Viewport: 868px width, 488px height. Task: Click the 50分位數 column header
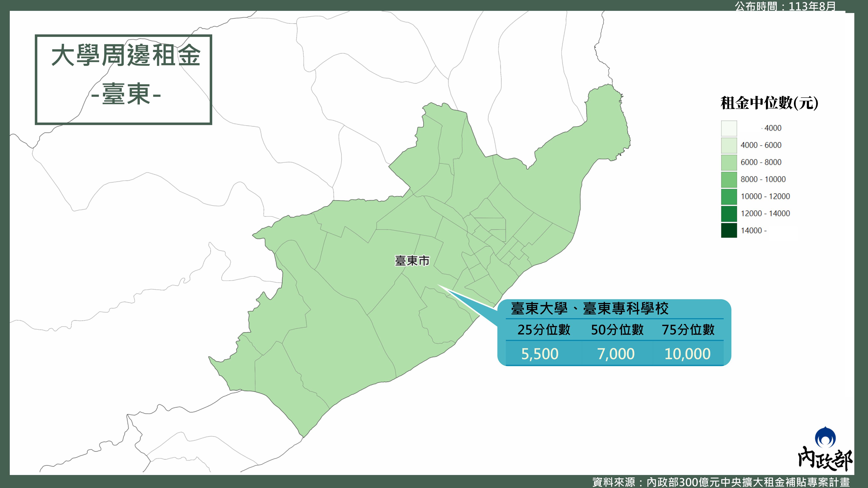(617, 330)
